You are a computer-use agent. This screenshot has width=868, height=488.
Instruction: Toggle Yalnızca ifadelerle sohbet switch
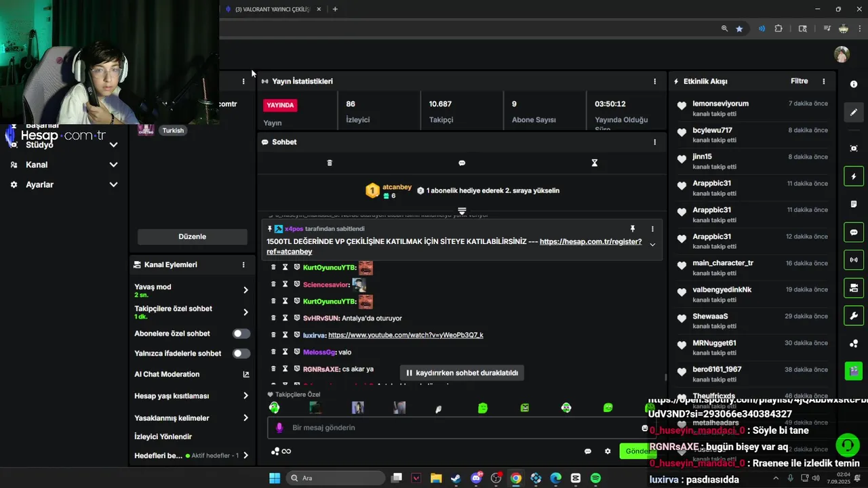click(241, 353)
